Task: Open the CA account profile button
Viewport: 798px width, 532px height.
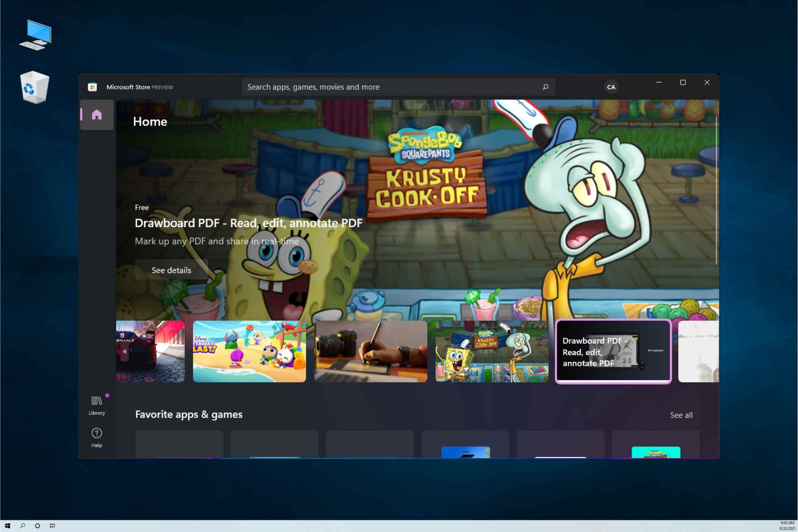Action: tap(611, 87)
